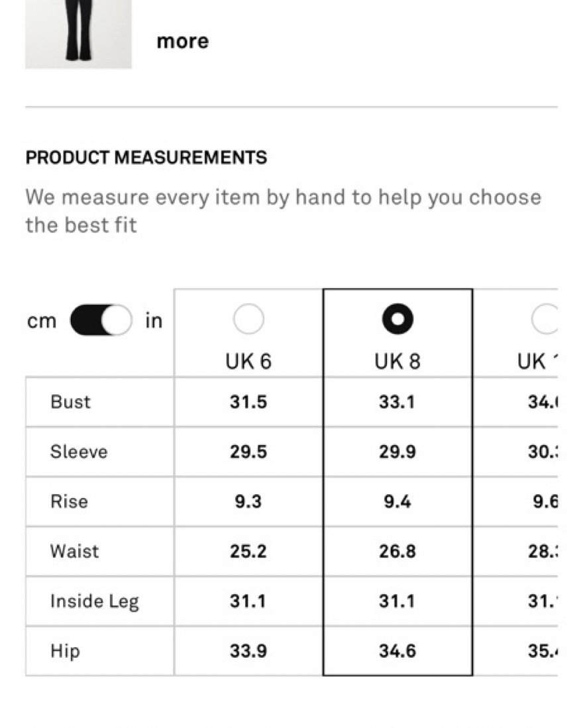Toggle the cm/in unit switch
The height and width of the screenshot is (728, 583).
click(101, 320)
